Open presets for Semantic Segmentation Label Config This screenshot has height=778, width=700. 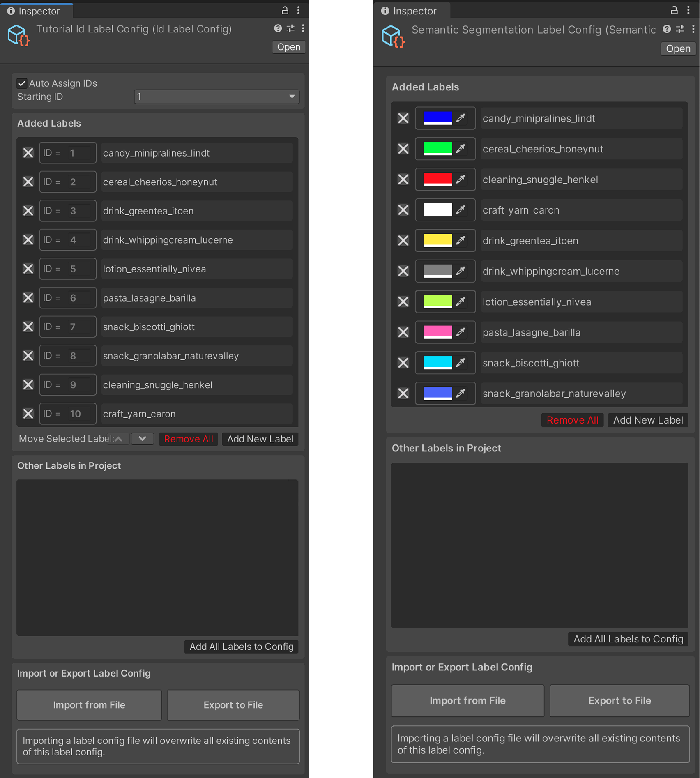(x=680, y=29)
